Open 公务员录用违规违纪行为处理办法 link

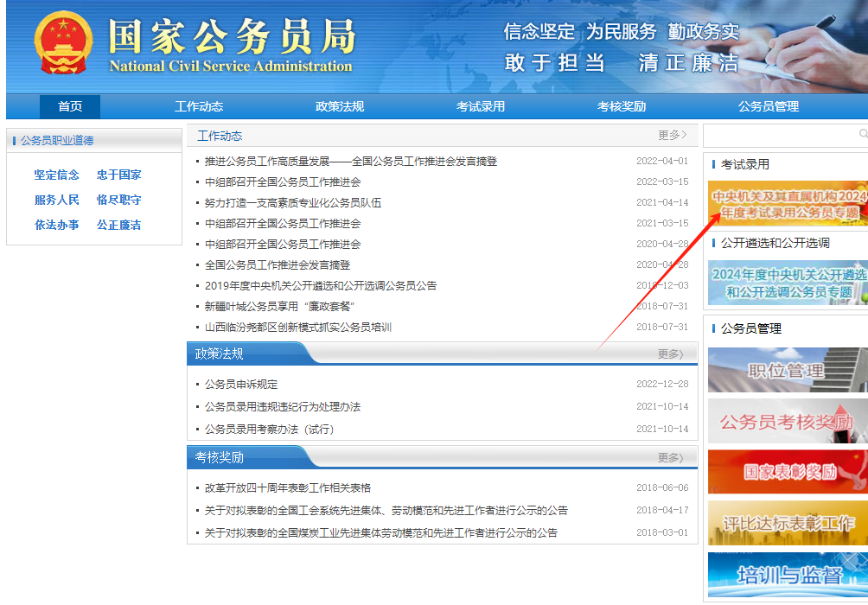tap(283, 407)
